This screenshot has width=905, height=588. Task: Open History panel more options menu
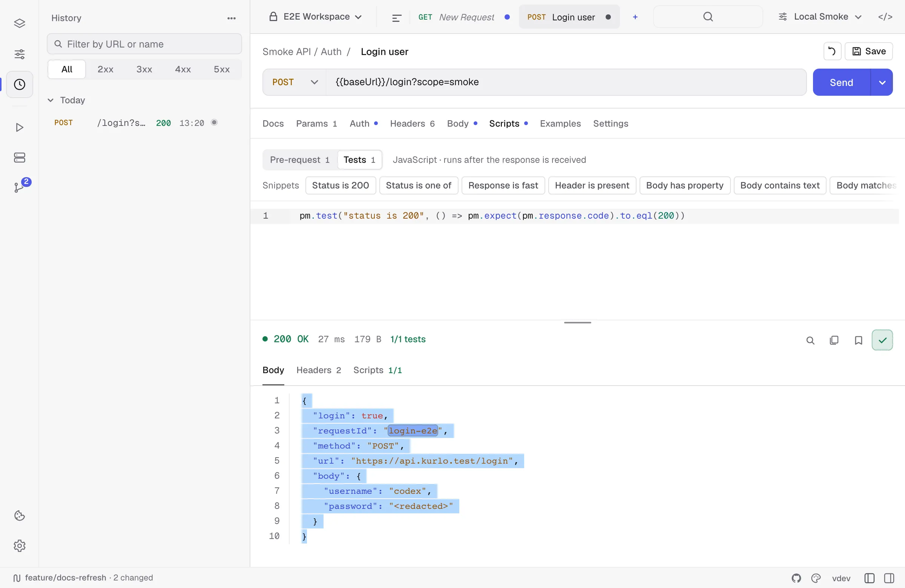(x=232, y=18)
